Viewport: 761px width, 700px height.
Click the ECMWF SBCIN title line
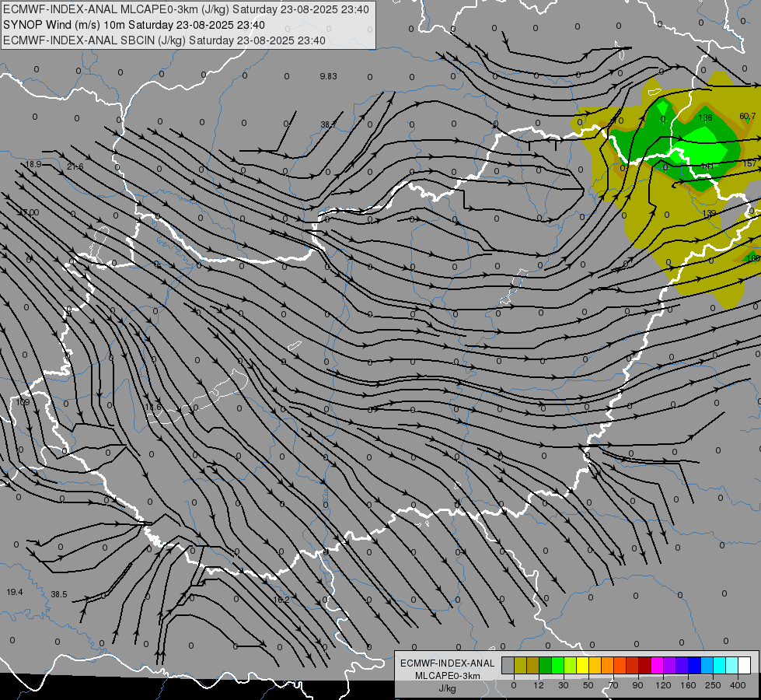[164, 40]
